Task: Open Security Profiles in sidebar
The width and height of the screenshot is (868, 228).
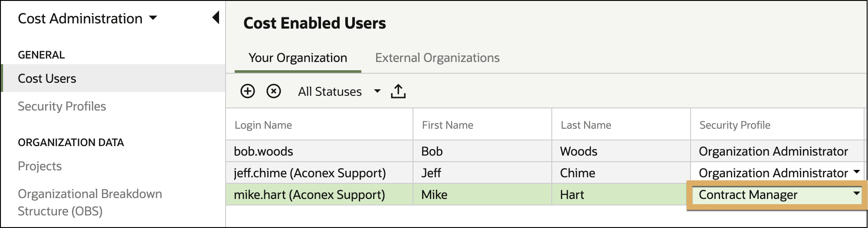Action: pos(62,106)
